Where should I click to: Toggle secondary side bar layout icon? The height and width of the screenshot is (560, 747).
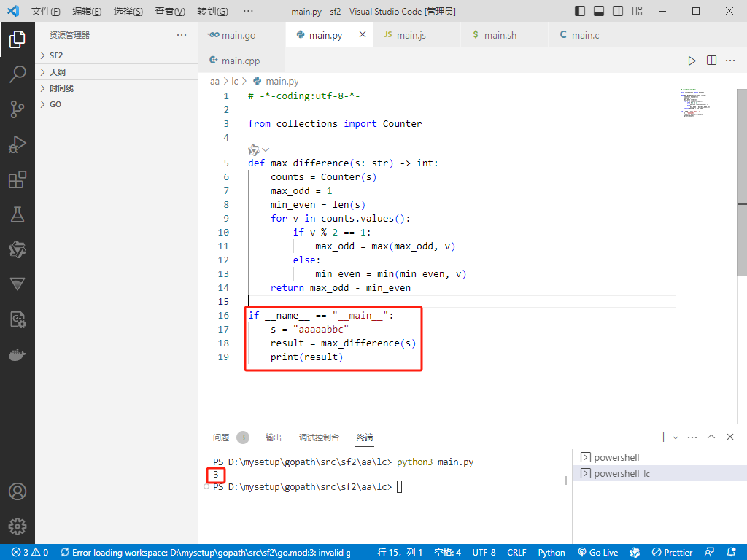[x=618, y=11]
